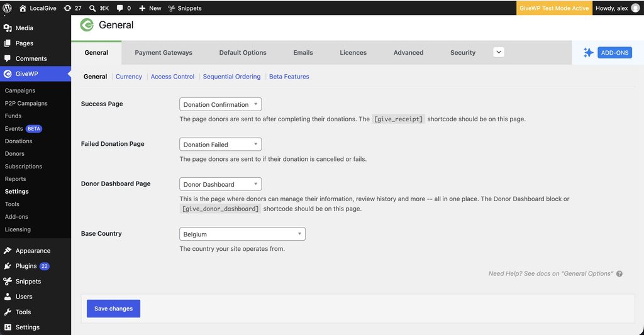644x335 pixels.
Task: Open Donors submenu item
Action: (15, 153)
